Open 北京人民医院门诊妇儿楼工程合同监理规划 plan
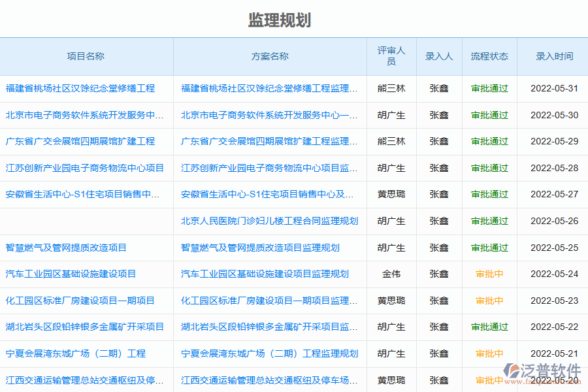Screen dimensions: 588x392 269,221
